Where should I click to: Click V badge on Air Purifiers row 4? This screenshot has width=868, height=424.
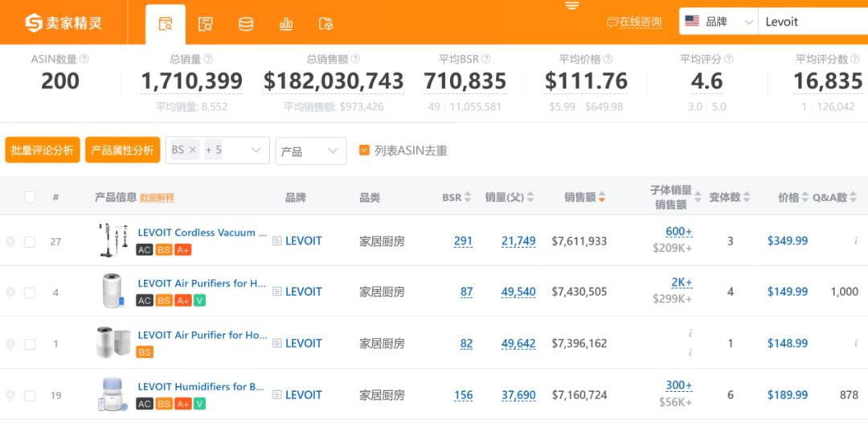200,300
